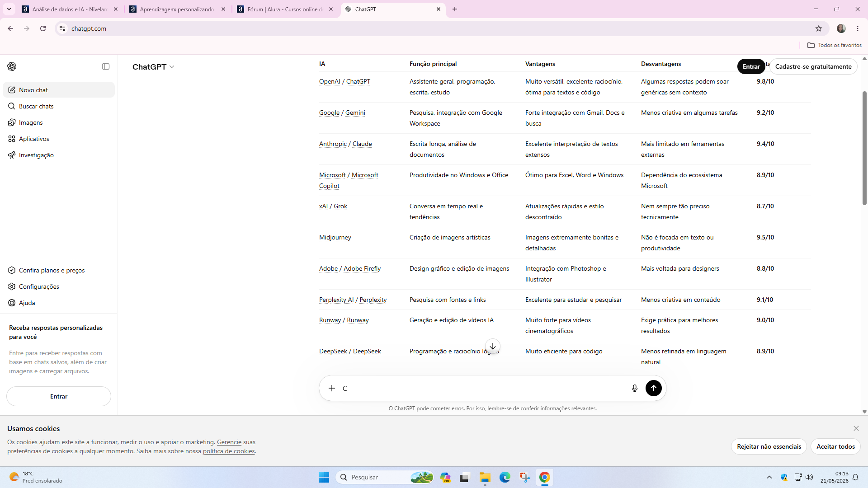Click the prompt text input field
This screenshot has width=868, height=488.
pos(483,388)
